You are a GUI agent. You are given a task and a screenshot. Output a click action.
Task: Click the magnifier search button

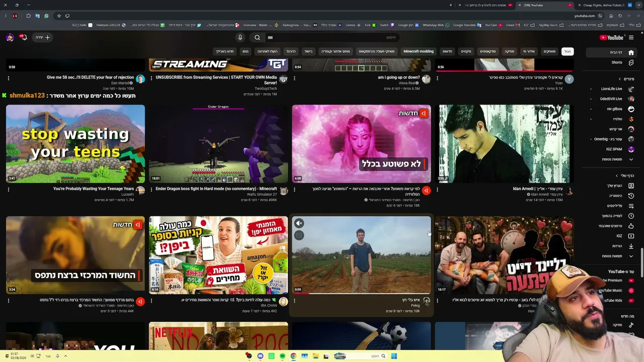257,37
